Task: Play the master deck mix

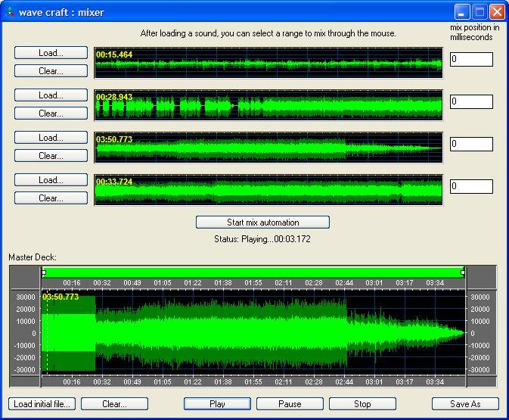Action: (x=217, y=404)
